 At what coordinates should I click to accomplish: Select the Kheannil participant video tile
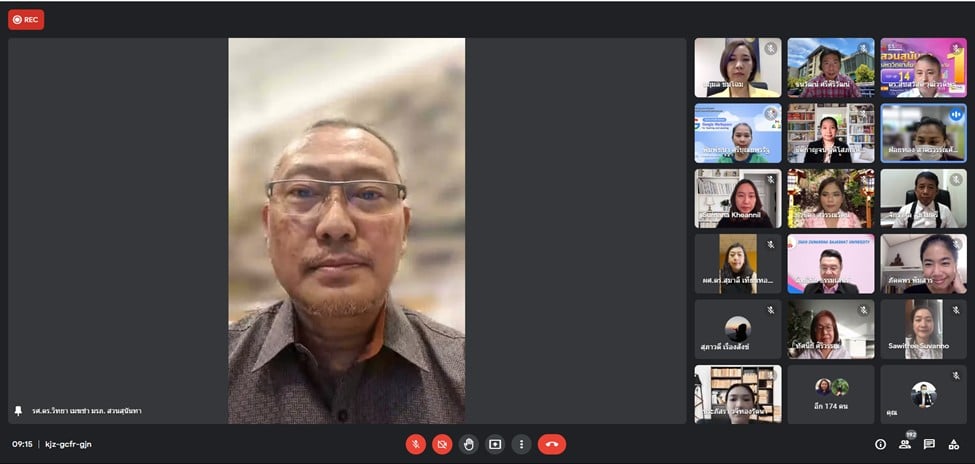coord(738,198)
